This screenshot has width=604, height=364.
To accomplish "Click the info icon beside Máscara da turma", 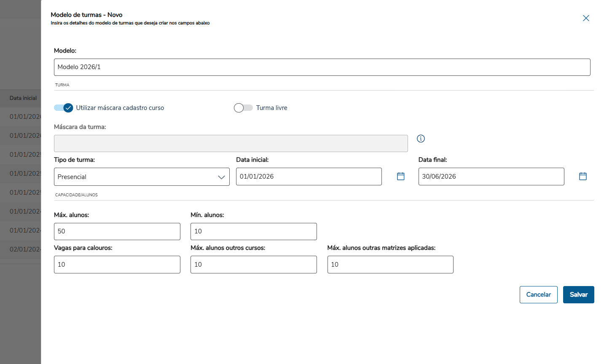I will pos(421,139).
